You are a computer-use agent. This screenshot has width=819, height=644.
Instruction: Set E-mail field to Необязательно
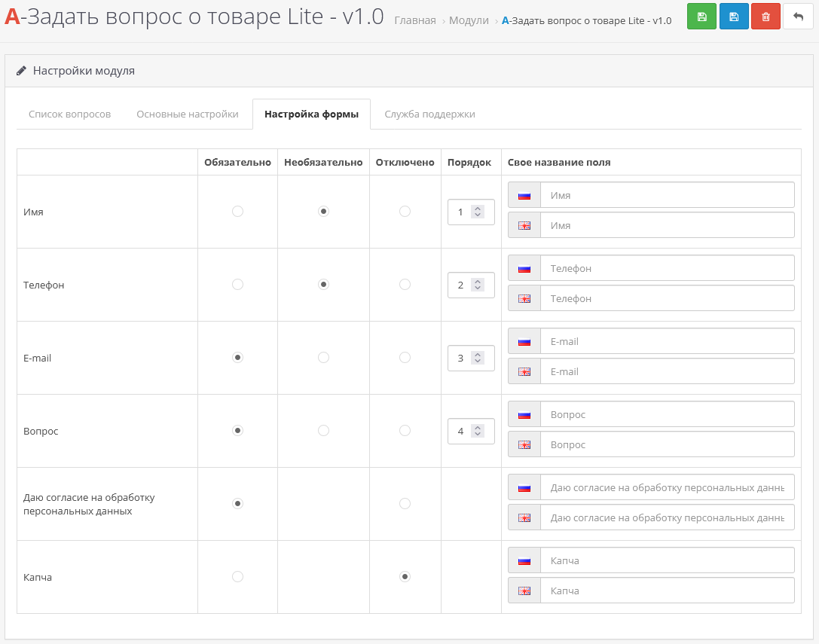coord(323,358)
